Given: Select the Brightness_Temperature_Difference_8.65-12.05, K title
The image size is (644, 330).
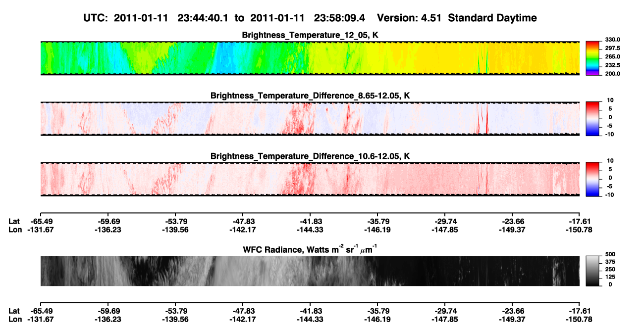Looking at the screenshot, I should (x=310, y=95).
